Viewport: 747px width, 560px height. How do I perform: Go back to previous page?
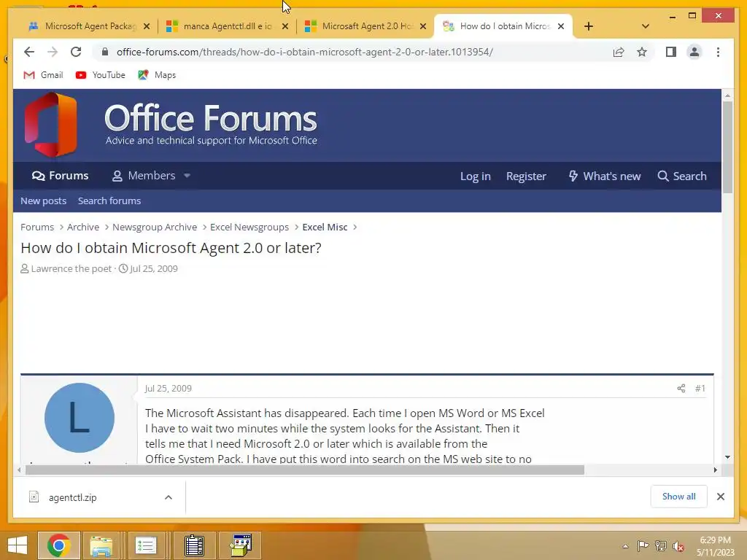29,52
